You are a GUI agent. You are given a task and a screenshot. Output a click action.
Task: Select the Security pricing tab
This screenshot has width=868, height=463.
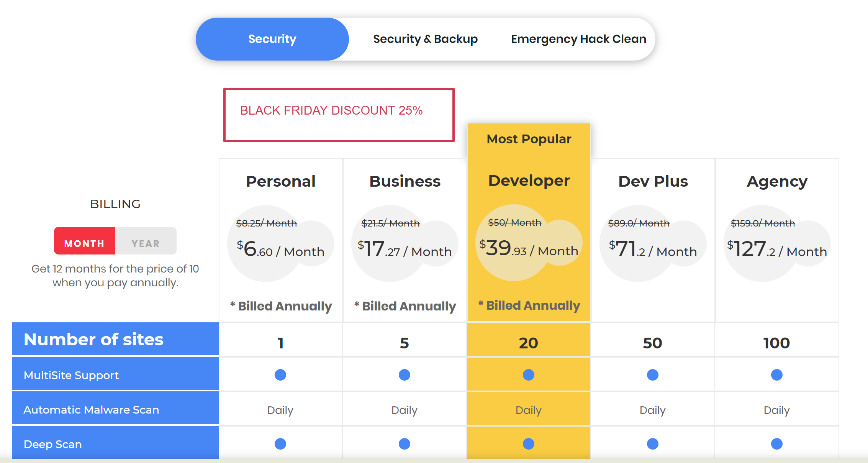tap(272, 39)
